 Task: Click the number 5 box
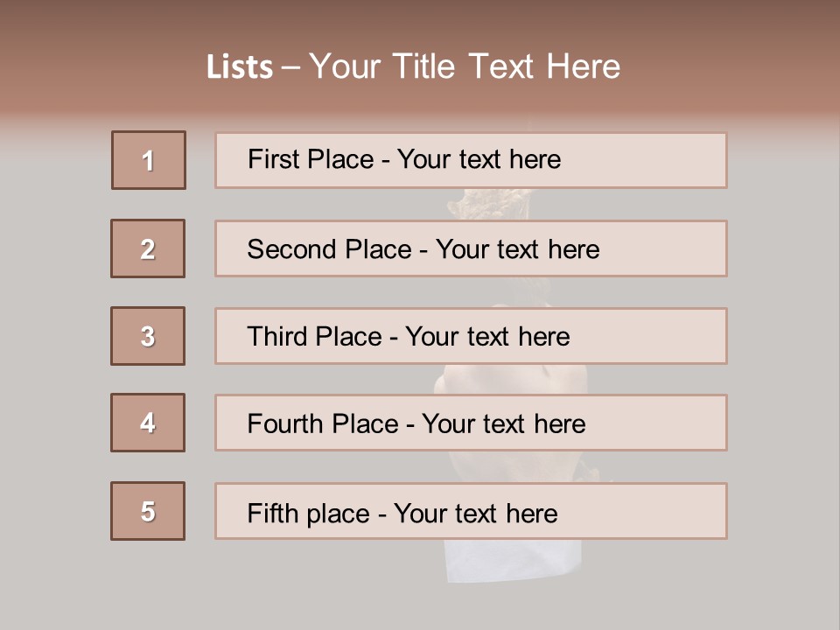(x=148, y=511)
